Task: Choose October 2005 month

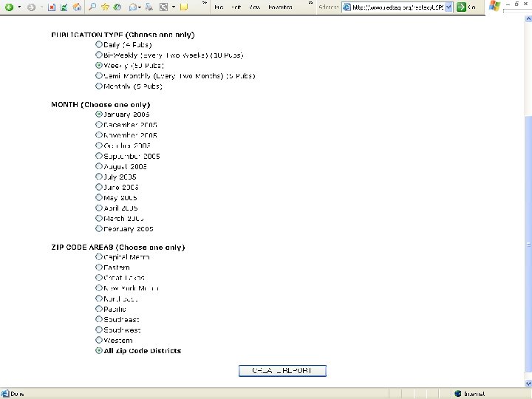Action: 99,146
